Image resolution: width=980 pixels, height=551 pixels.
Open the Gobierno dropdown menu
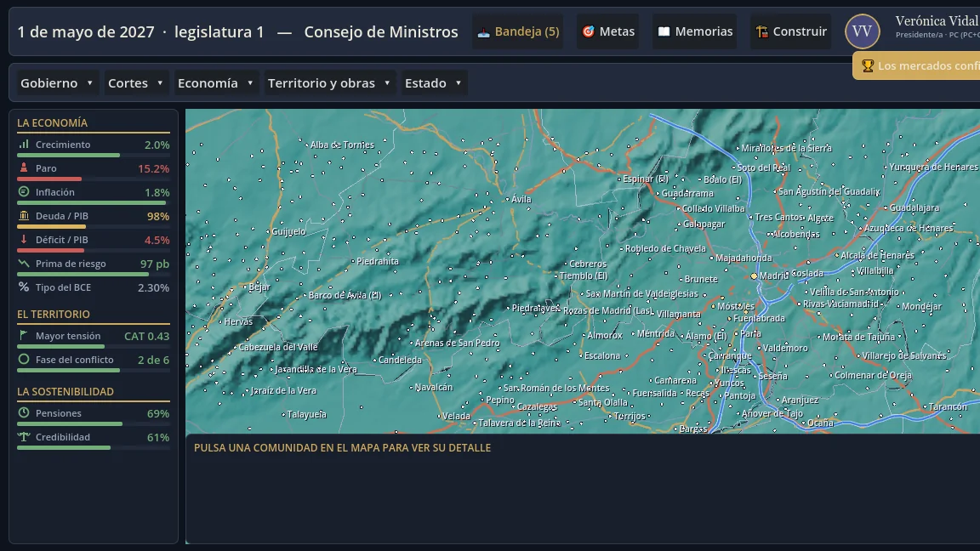click(57, 83)
